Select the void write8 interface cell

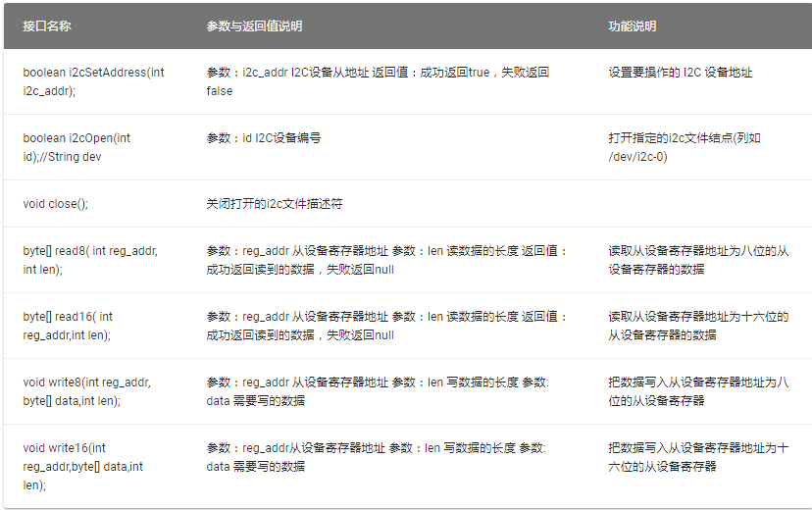pyautogui.click(x=86, y=391)
